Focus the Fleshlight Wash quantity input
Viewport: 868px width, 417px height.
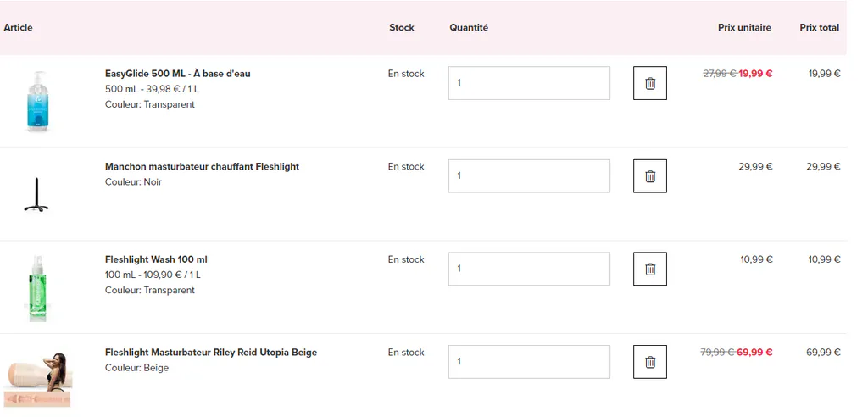[529, 270]
